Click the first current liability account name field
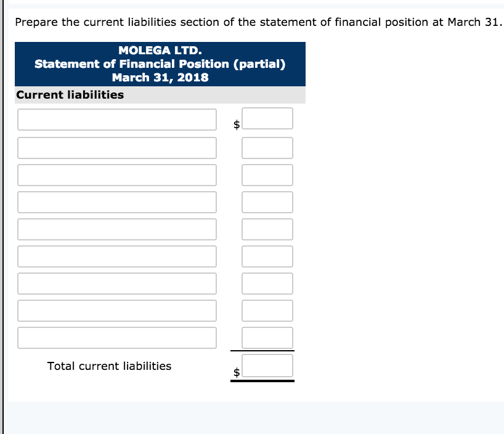The height and width of the screenshot is (434, 504). (117, 120)
